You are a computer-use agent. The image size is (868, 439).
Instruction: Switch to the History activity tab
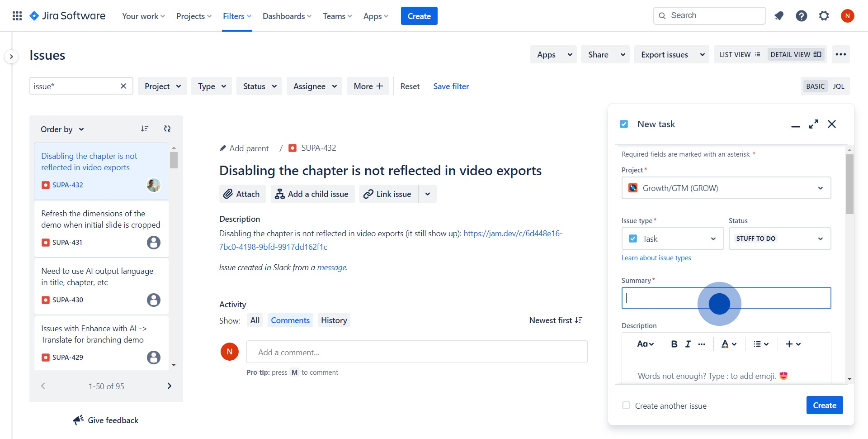[x=334, y=320]
